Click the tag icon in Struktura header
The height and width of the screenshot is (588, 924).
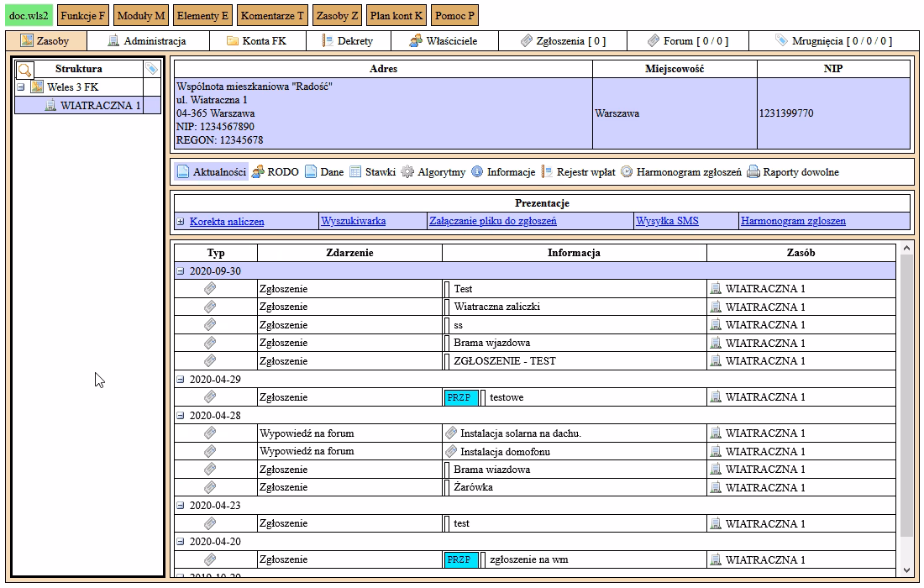(x=151, y=69)
